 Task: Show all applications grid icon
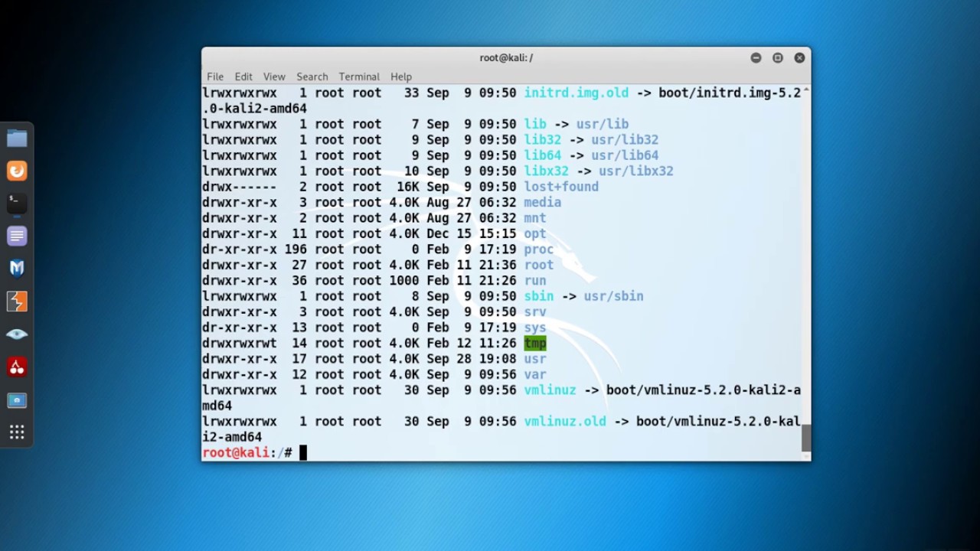17,432
